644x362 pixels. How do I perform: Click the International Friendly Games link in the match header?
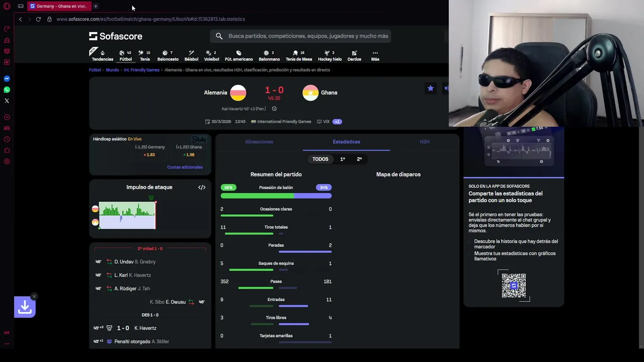(284, 122)
